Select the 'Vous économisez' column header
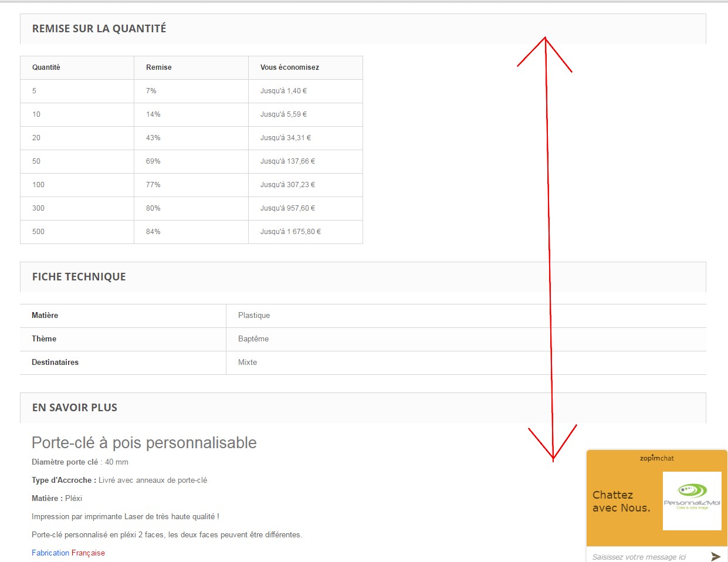Screen dimensions: 728x562 (x=306, y=67)
